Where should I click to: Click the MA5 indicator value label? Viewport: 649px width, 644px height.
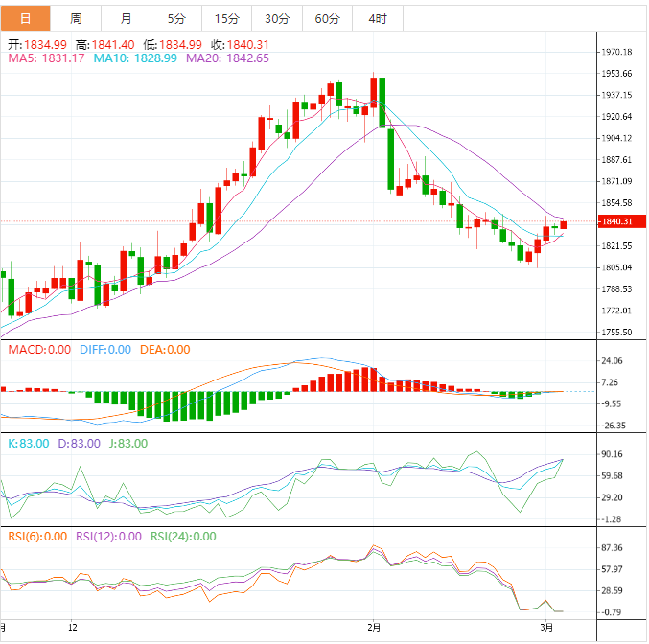click(46, 58)
